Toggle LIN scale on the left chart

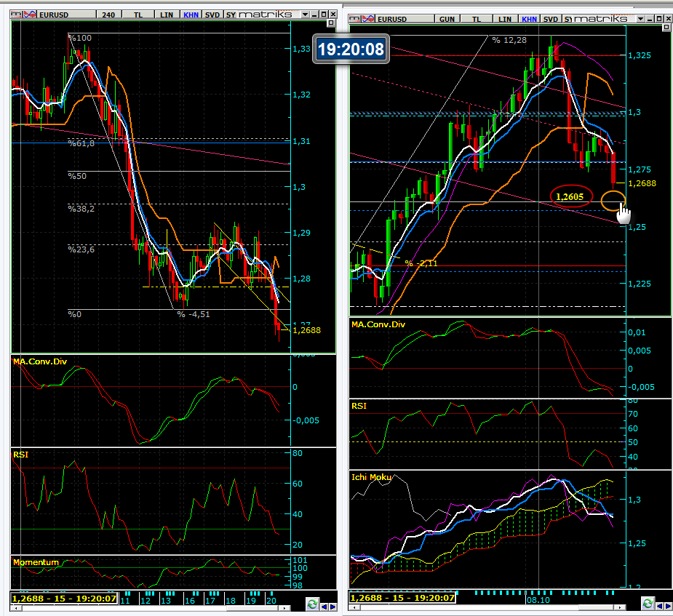(x=167, y=15)
